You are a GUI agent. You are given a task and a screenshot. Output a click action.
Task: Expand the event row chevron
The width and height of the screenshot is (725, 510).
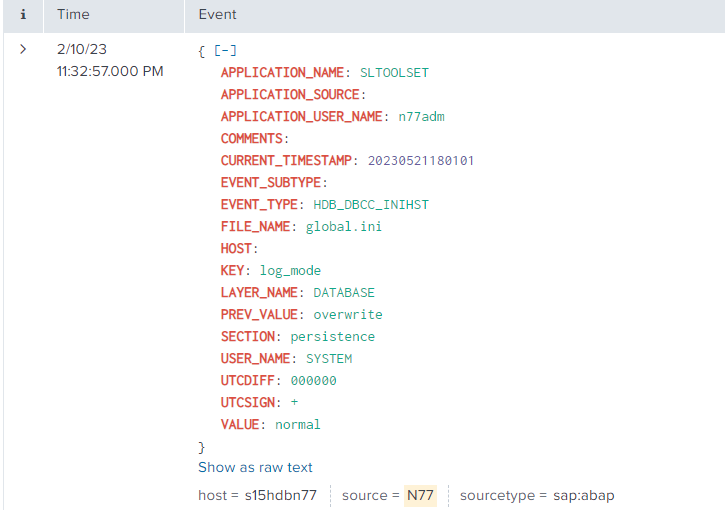(x=23, y=49)
